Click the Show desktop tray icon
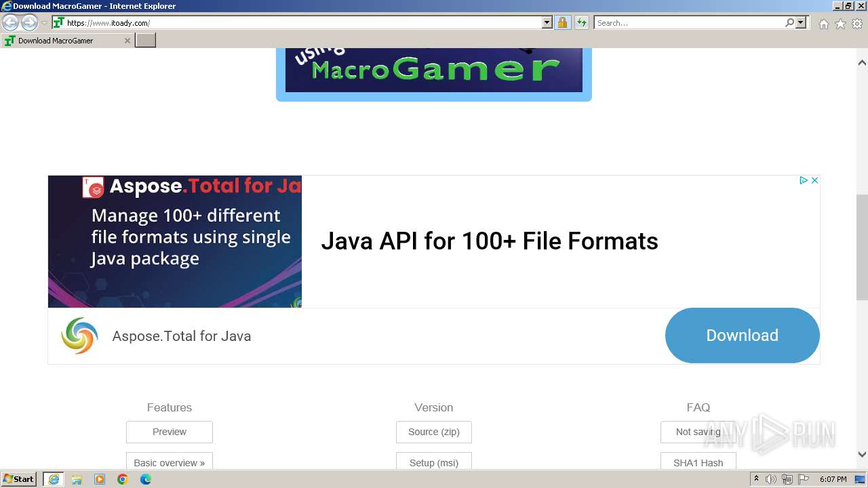The width and height of the screenshot is (868, 488). pos(861,479)
